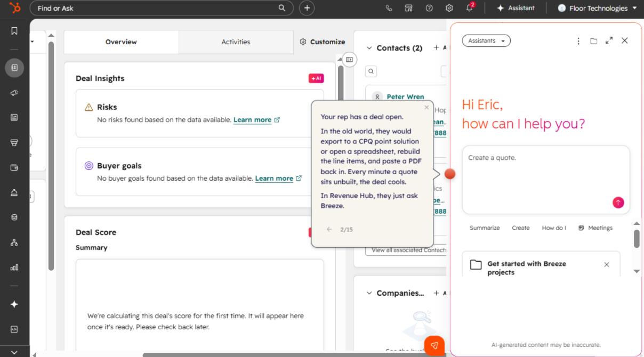
Task: Go back with the tour previous arrow
Action: [329, 229]
